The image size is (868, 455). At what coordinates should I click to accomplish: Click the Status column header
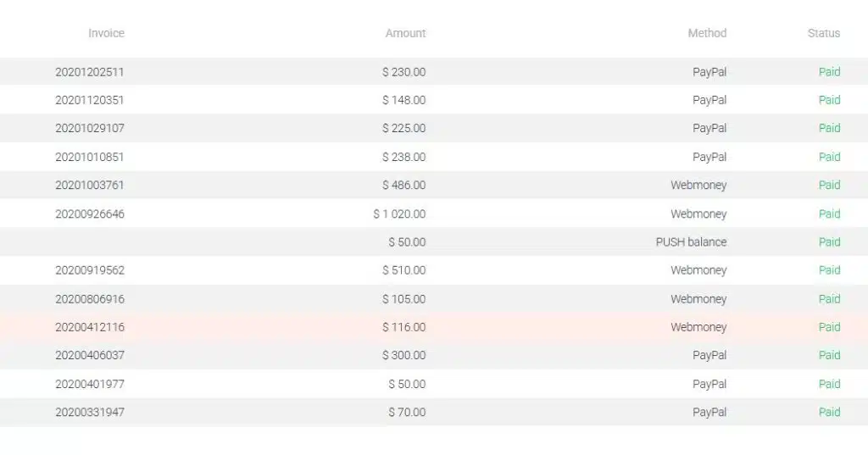[823, 33]
